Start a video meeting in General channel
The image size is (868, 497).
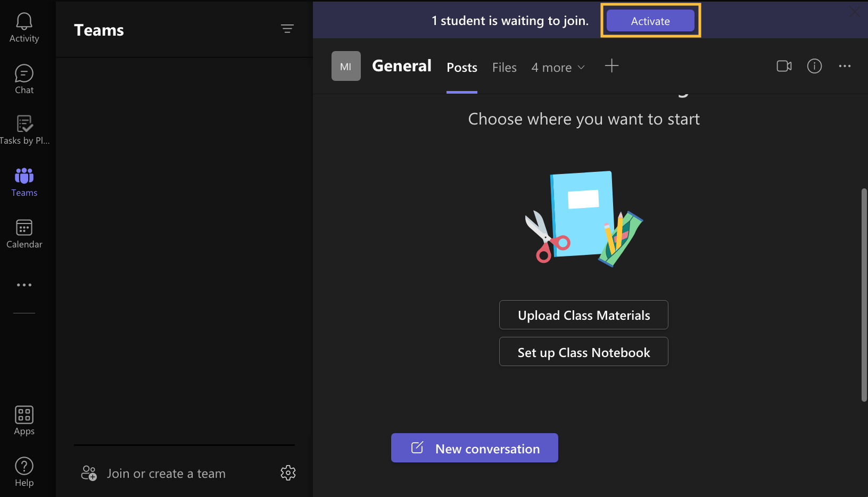pos(783,66)
